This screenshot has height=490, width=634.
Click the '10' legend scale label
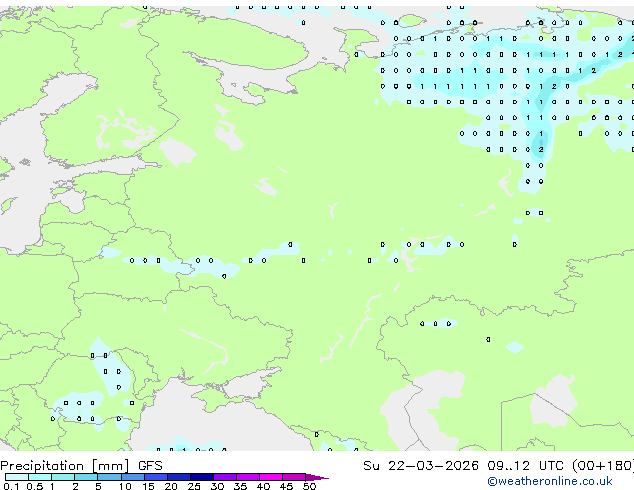pyautogui.click(x=125, y=486)
